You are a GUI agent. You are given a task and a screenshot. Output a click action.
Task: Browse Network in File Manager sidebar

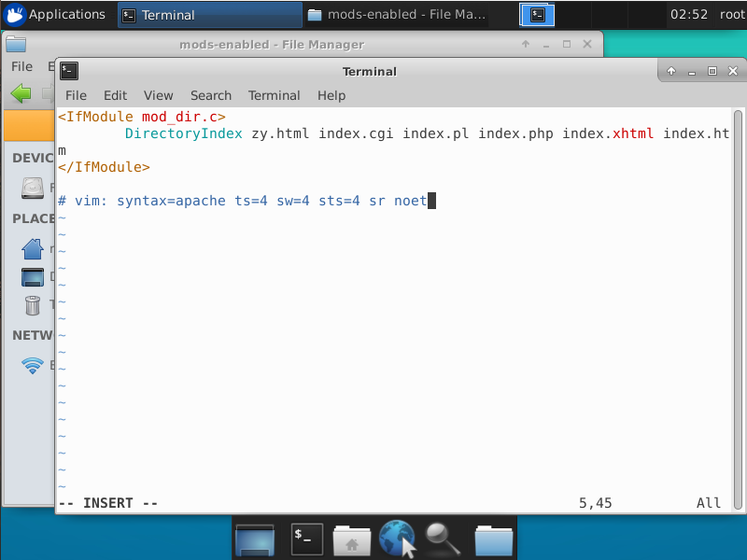click(33, 365)
